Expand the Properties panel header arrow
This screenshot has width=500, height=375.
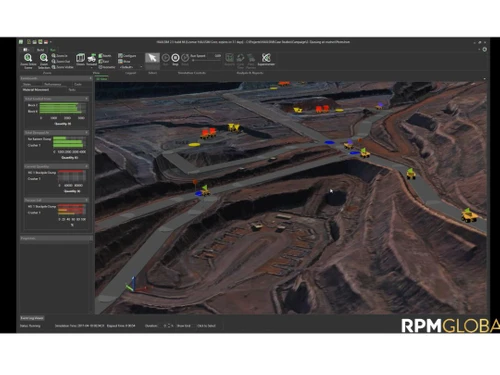[90, 238]
